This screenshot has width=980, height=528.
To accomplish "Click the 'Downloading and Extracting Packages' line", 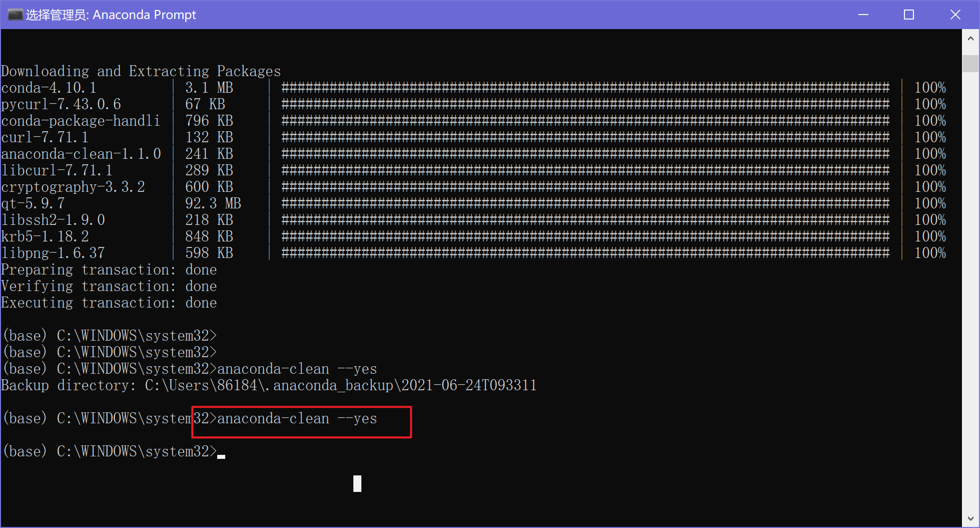I will pyautogui.click(x=141, y=71).
